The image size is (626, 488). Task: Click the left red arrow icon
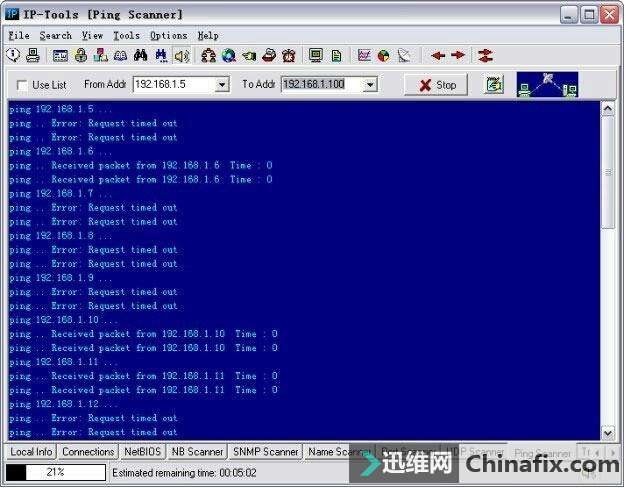click(x=438, y=55)
